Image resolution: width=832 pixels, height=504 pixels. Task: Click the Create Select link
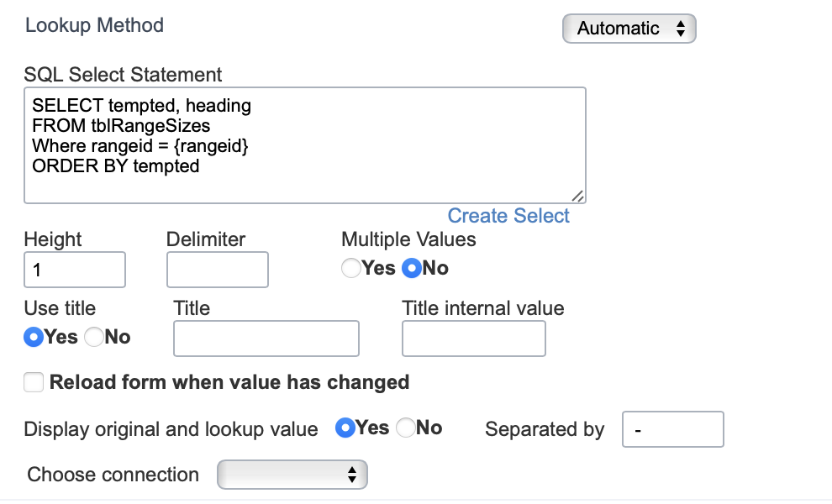tap(508, 216)
